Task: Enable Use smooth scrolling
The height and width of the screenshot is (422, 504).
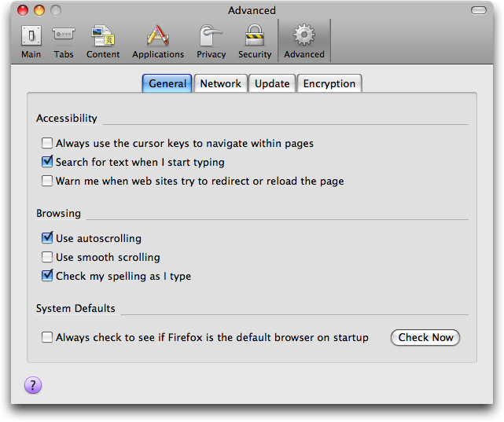Action: click(x=48, y=258)
